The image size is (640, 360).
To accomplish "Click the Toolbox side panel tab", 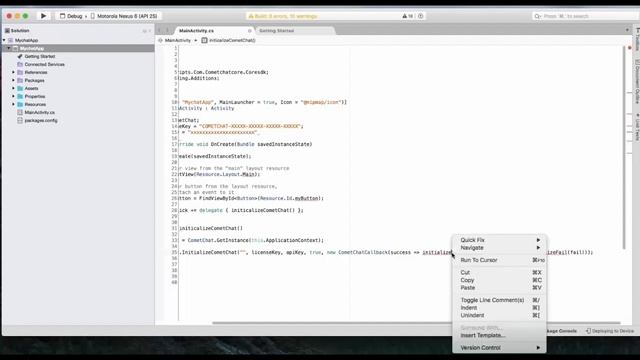I will 637,39.
